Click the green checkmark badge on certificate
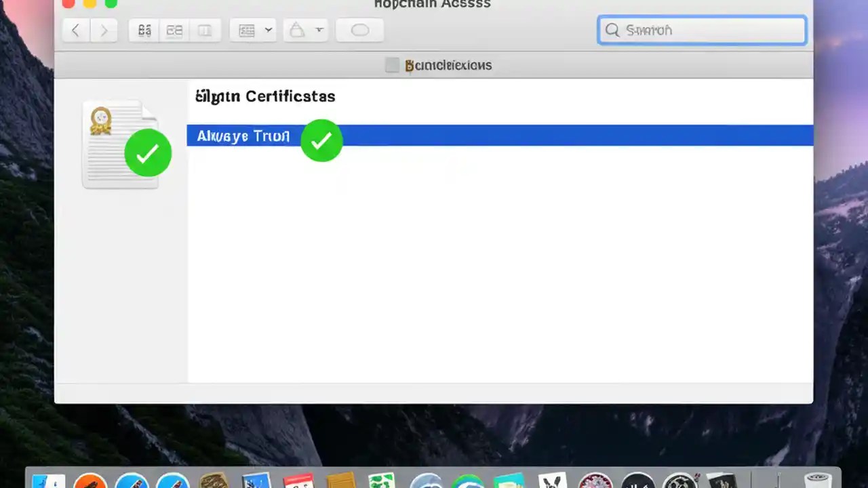Image resolution: width=868 pixels, height=488 pixels. point(148,154)
